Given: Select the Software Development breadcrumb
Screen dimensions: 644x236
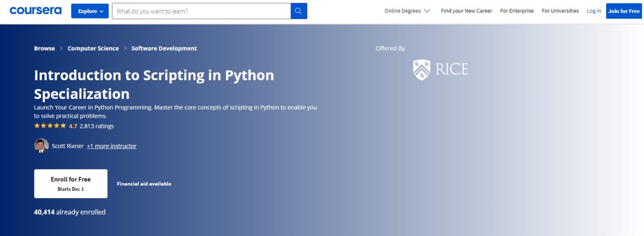Looking at the screenshot, I should pos(164,48).
